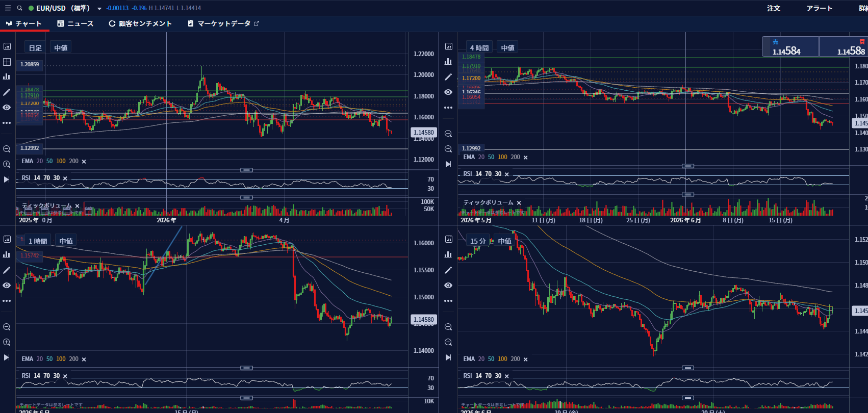The height and width of the screenshot is (413, 868).
Task: Open the マーケットデータ external link tab
Action: [x=223, y=23]
